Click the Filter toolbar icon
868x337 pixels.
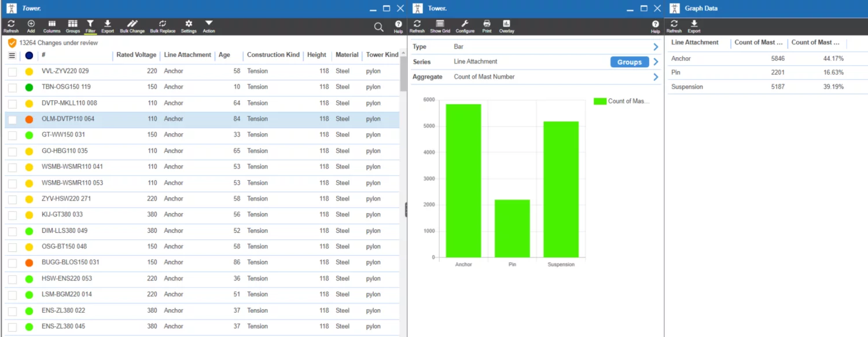tap(90, 26)
